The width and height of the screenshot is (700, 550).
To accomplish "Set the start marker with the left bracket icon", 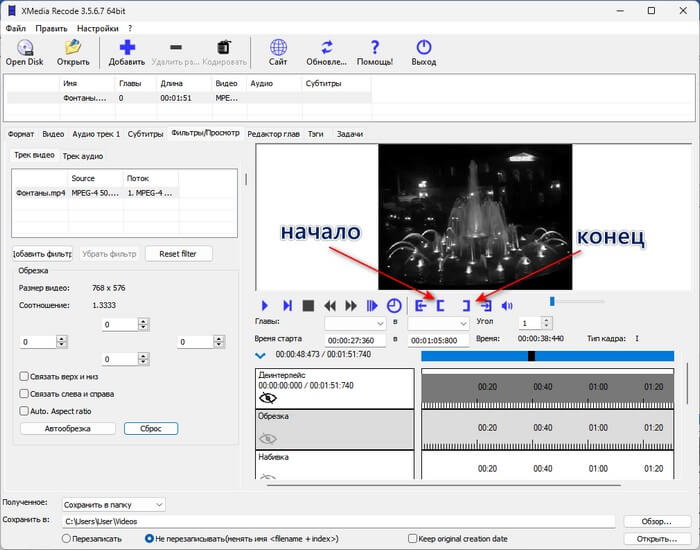I will pyautogui.click(x=439, y=305).
